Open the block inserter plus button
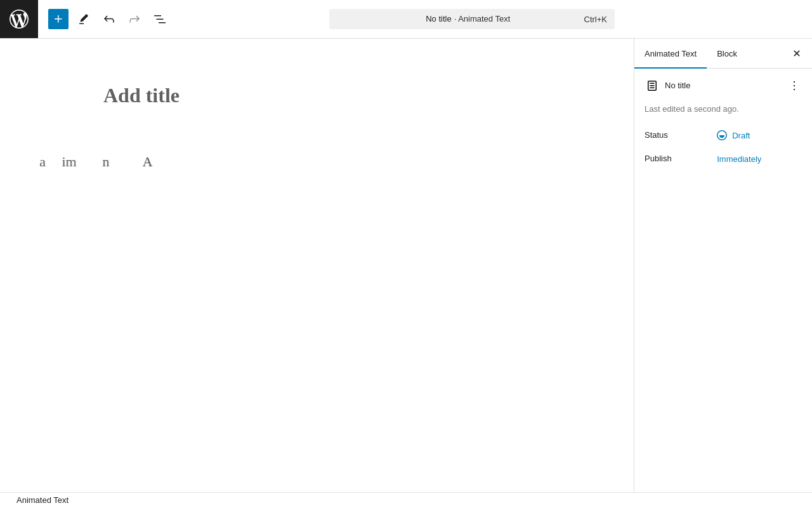The image size is (812, 508). point(58,19)
